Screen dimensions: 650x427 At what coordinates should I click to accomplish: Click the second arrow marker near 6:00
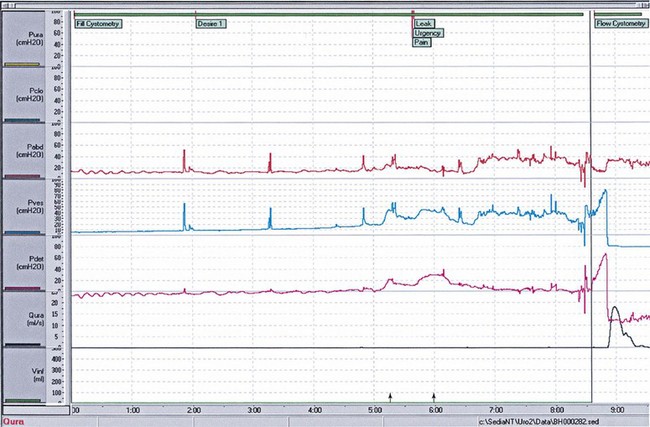pos(434,397)
